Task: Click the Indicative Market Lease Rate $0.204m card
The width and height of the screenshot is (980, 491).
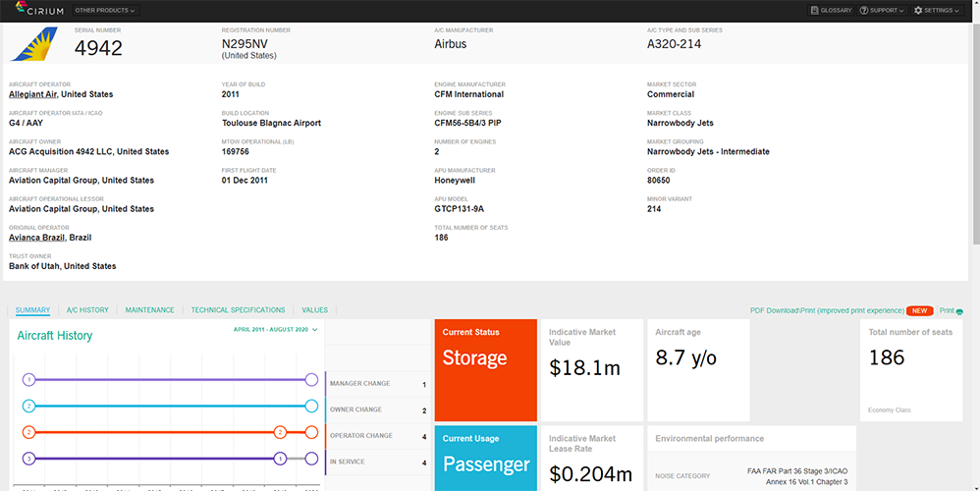Action: click(x=592, y=459)
